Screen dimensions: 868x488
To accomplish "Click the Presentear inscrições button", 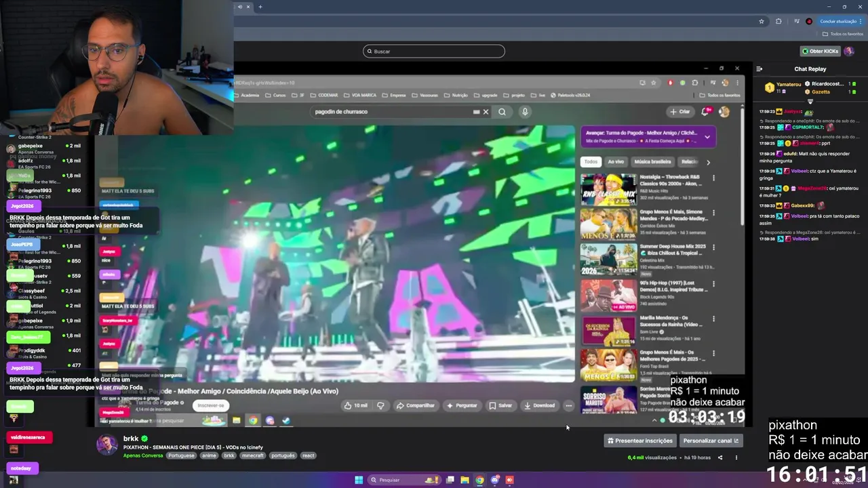I will 640,441.
